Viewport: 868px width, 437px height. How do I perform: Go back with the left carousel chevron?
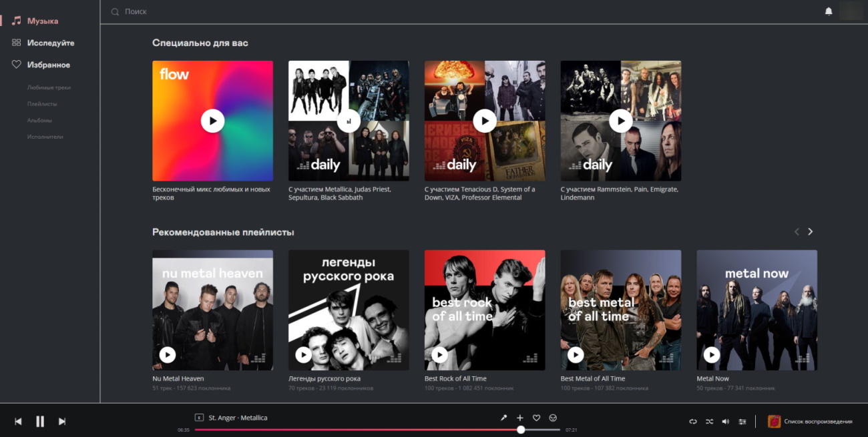796,231
